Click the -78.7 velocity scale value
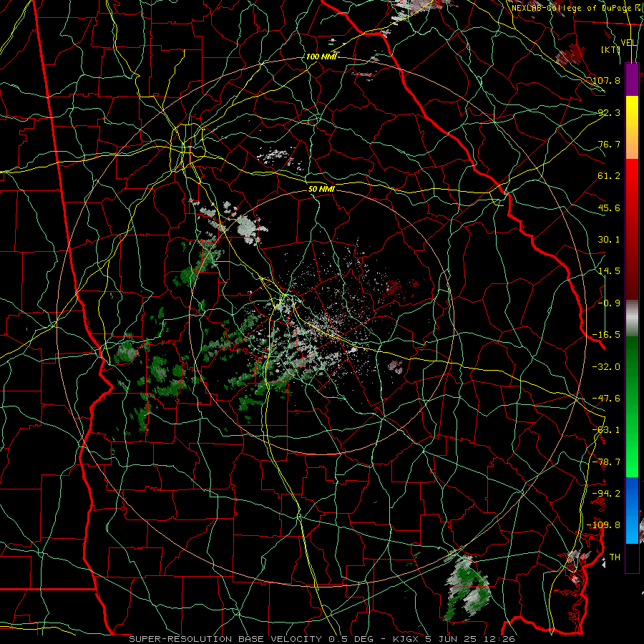This screenshot has height=644, width=644. (606, 462)
